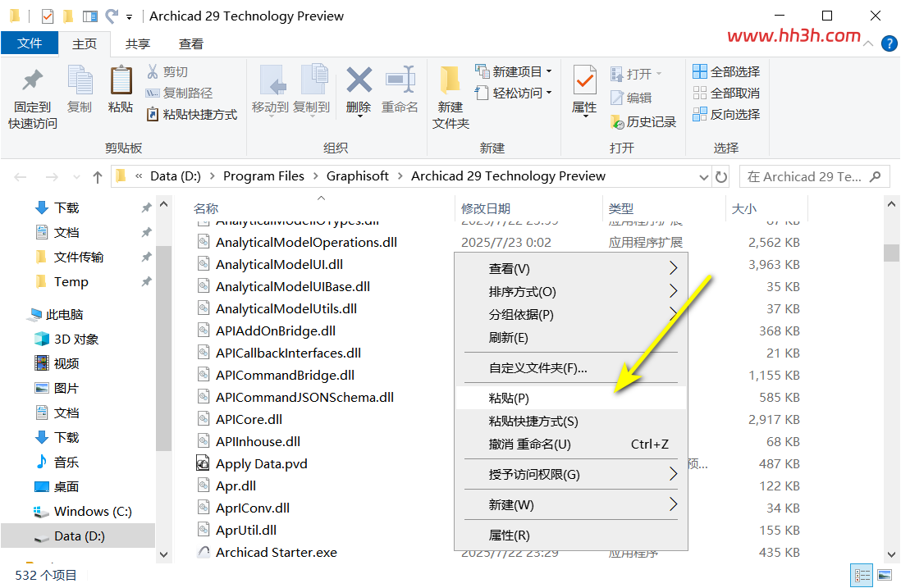The width and height of the screenshot is (901, 588).
Task: Click the 新建文件夹 folder icon
Action: pos(450,80)
